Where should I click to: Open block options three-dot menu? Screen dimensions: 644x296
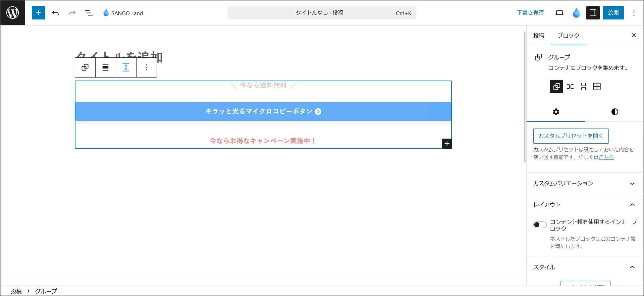point(146,67)
